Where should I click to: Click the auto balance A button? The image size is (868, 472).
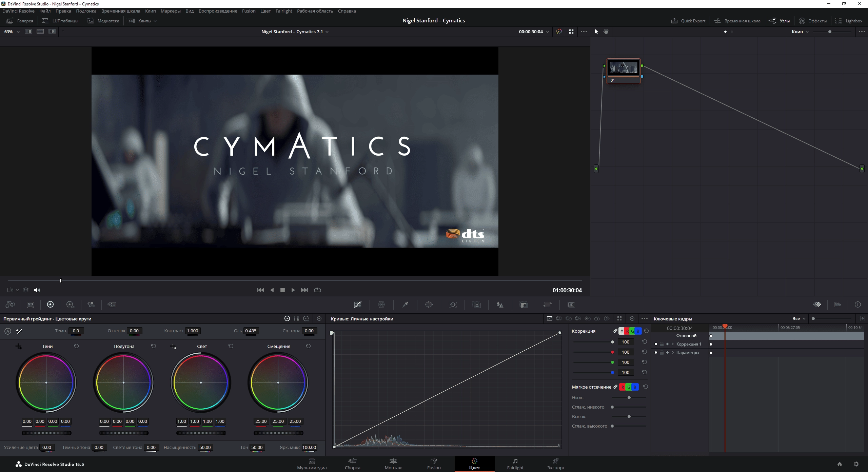8,331
